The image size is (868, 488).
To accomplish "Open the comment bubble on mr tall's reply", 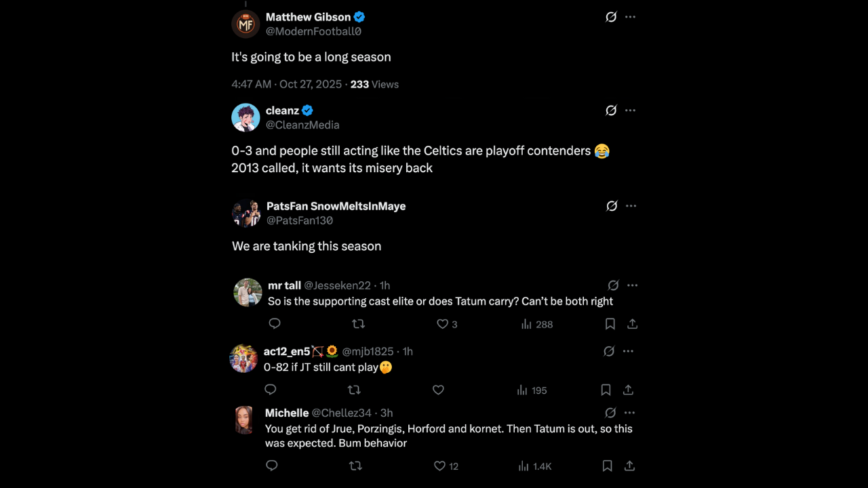I will 275,324.
